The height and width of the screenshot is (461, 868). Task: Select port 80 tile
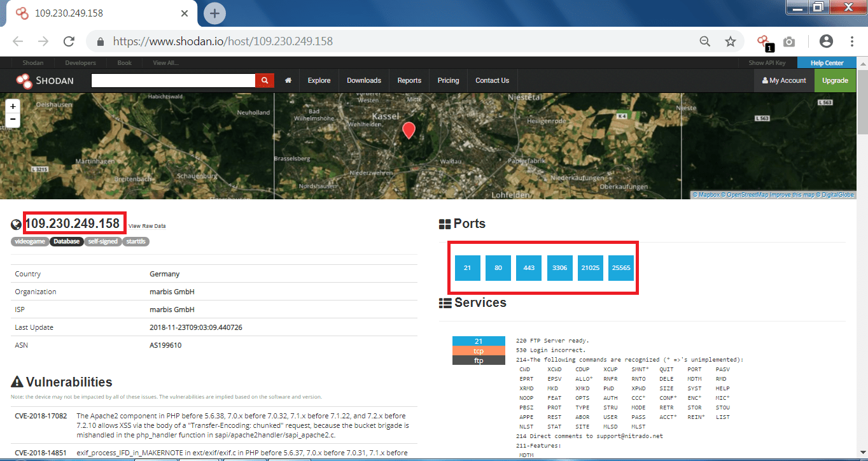pos(498,268)
